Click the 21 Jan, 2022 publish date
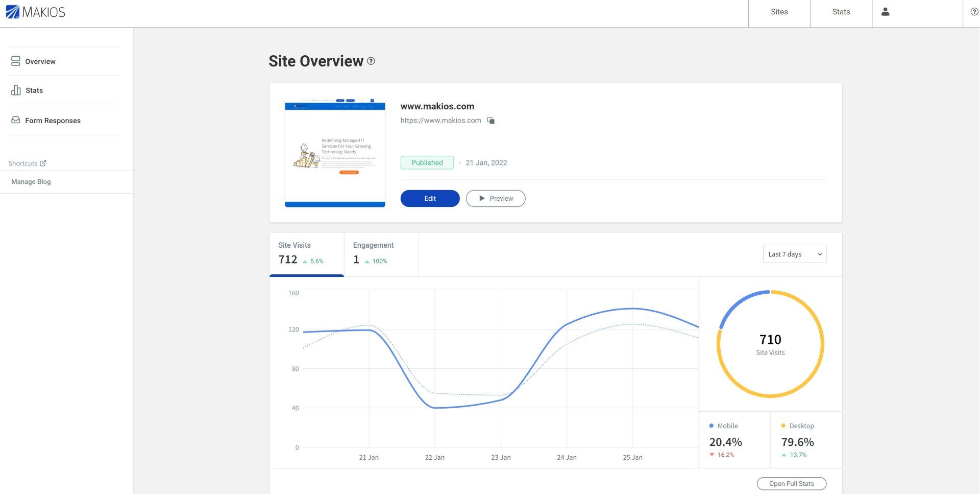The width and height of the screenshot is (980, 494). pyautogui.click(x=486, y=162)
